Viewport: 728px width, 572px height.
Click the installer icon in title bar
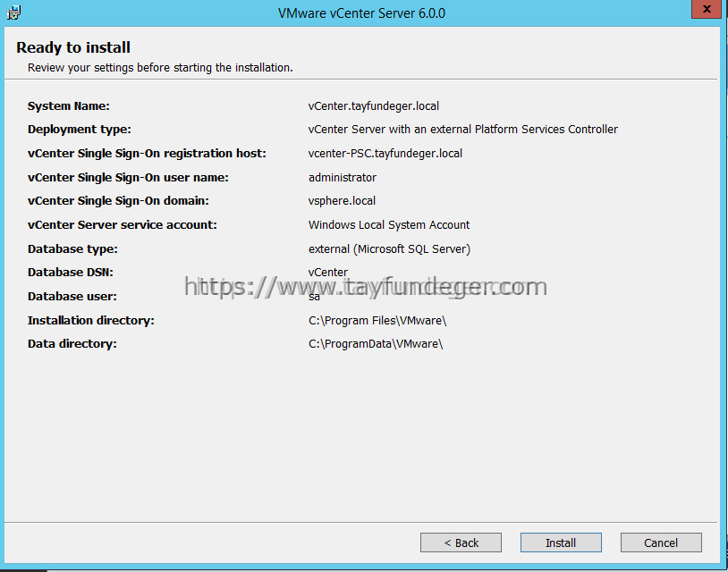point(13,12)
